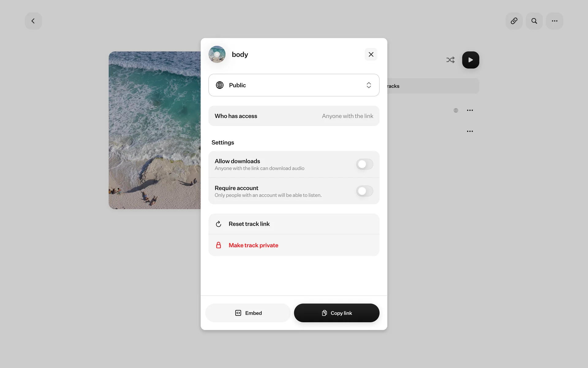
Task: Open second track's three-dot menu
Action: coord(470,131)
